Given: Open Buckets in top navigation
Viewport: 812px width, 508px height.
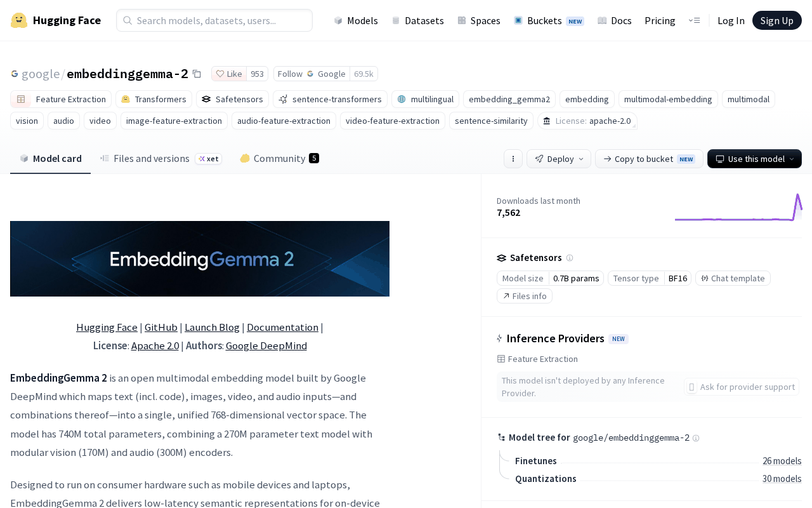Looking at the screenshot, I should [x=549, y=20].
